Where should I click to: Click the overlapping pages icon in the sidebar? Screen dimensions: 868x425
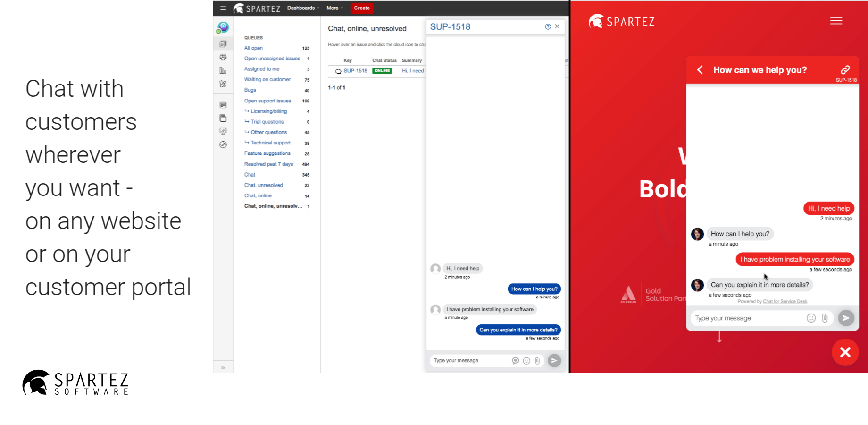pos(223,118)
